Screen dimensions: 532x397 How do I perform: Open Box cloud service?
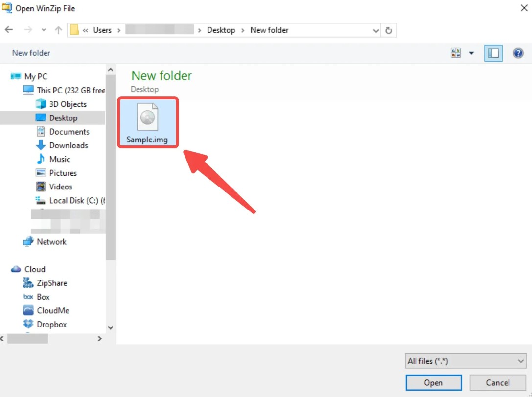(43, 297)
